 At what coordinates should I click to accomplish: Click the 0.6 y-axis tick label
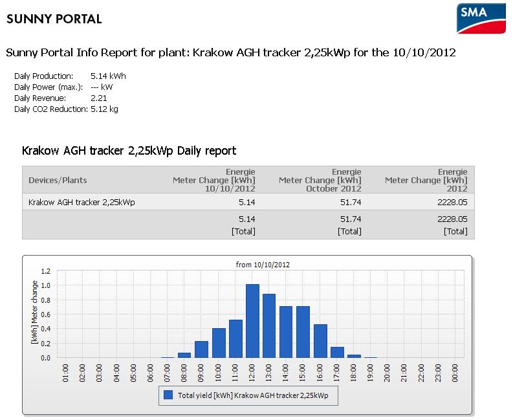[46, 315]
